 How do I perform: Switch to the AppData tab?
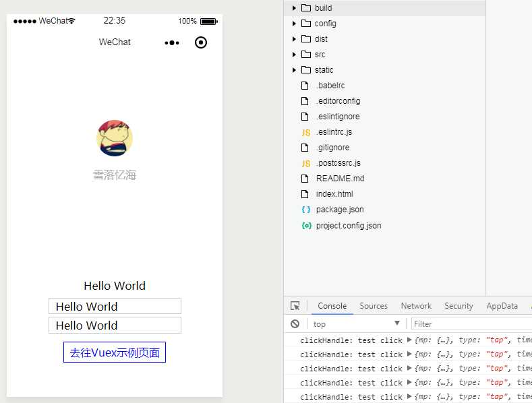pyautogui.click(x=502, y=306)
